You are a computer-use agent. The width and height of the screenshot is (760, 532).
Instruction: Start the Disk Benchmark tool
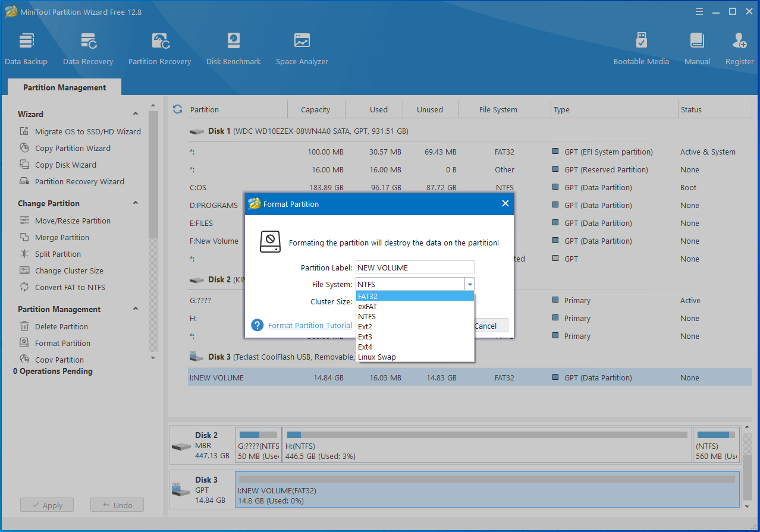coord(234,49)
